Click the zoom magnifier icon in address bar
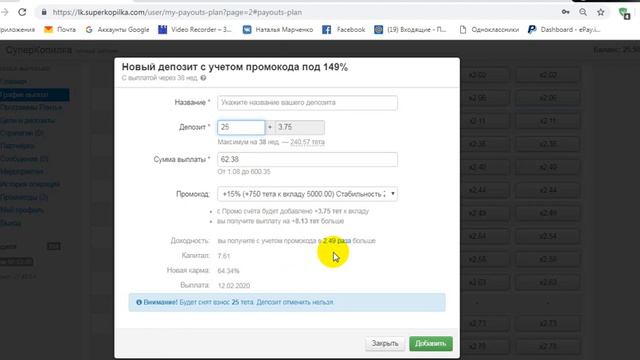The height and width of the screenshot is (360, 640). (x=583, y=12)
